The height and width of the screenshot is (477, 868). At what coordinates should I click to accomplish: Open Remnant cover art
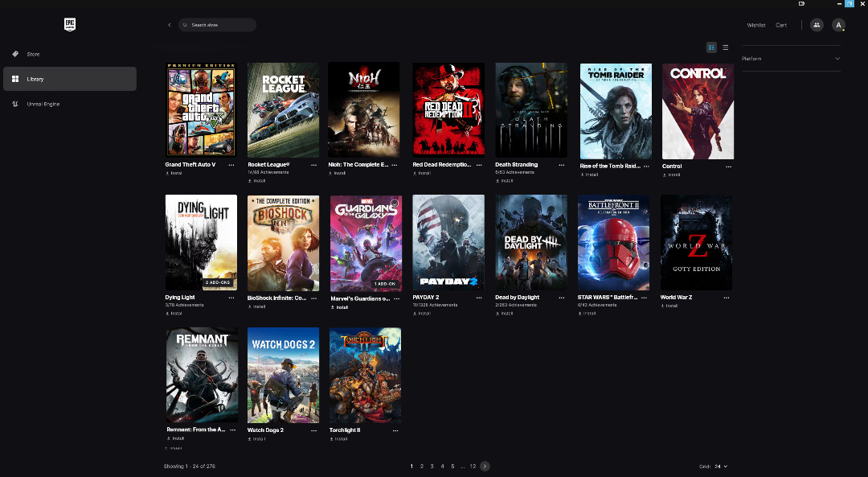pyautogui.click(x=202, y=375)
